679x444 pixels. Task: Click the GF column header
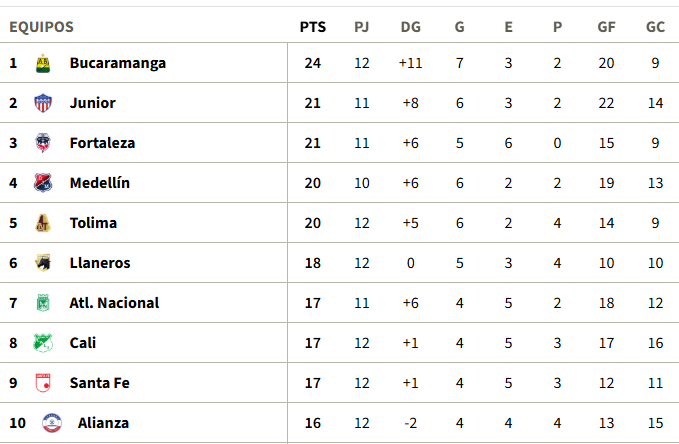(x=606, y=27)
